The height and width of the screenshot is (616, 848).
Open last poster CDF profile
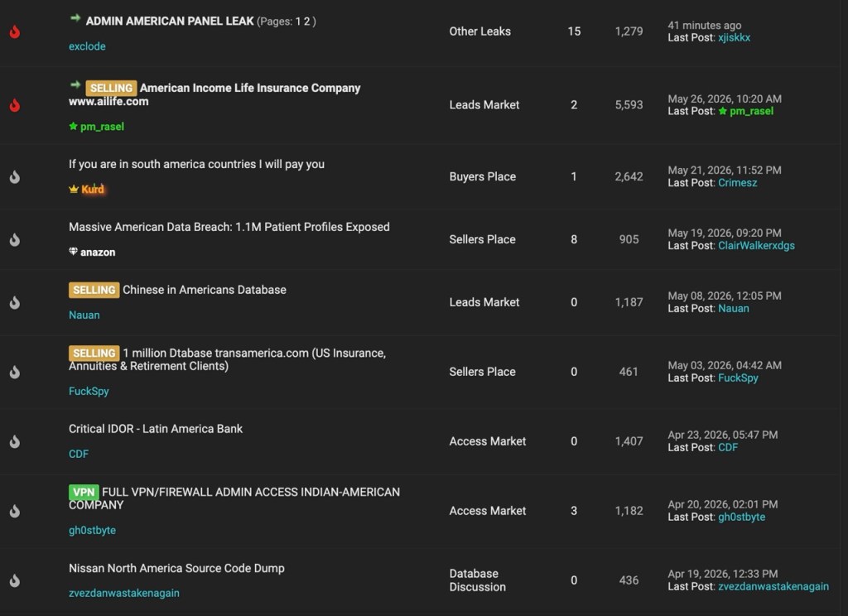728,447
